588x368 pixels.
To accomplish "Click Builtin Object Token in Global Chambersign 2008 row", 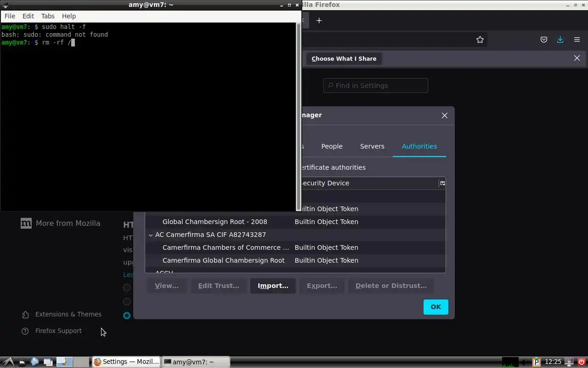I will pyautogui.click(x=326, y=222).
